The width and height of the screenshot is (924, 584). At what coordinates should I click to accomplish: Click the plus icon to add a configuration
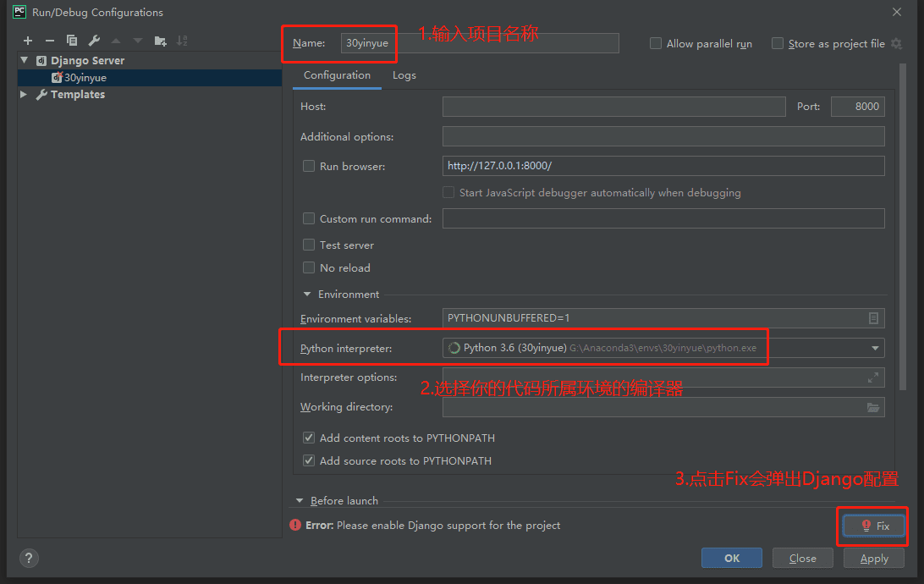(x=28, y=41)
